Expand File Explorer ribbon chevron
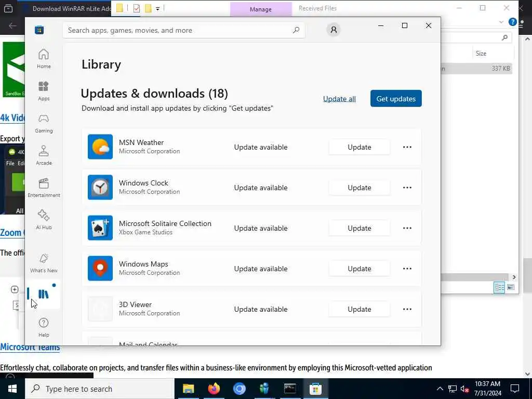532x399 pixels. pos(501,22)
